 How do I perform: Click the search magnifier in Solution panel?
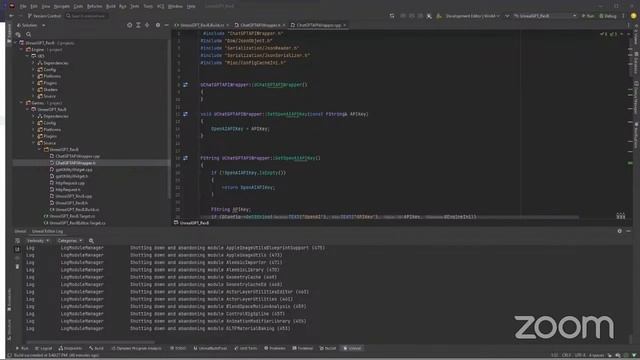coord(29,35)
